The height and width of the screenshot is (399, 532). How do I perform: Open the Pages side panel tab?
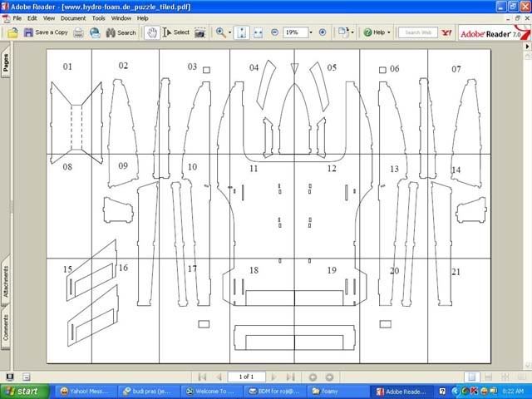click(6, 62)
